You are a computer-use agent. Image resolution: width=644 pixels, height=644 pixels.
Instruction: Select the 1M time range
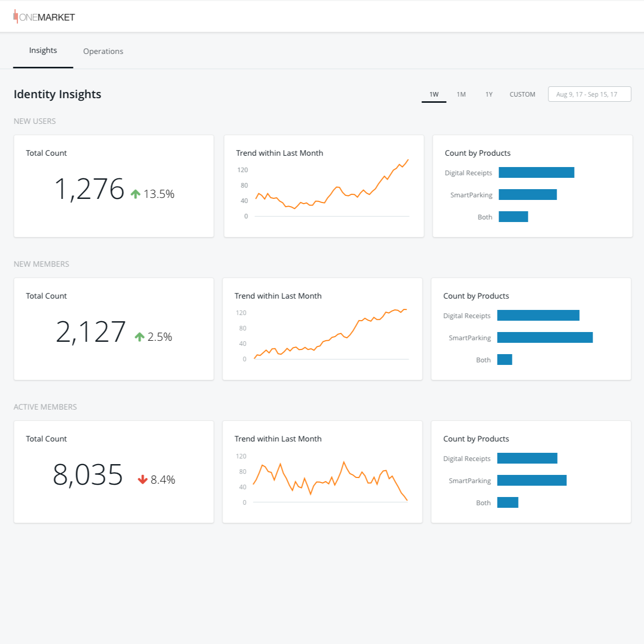(461, 94)
